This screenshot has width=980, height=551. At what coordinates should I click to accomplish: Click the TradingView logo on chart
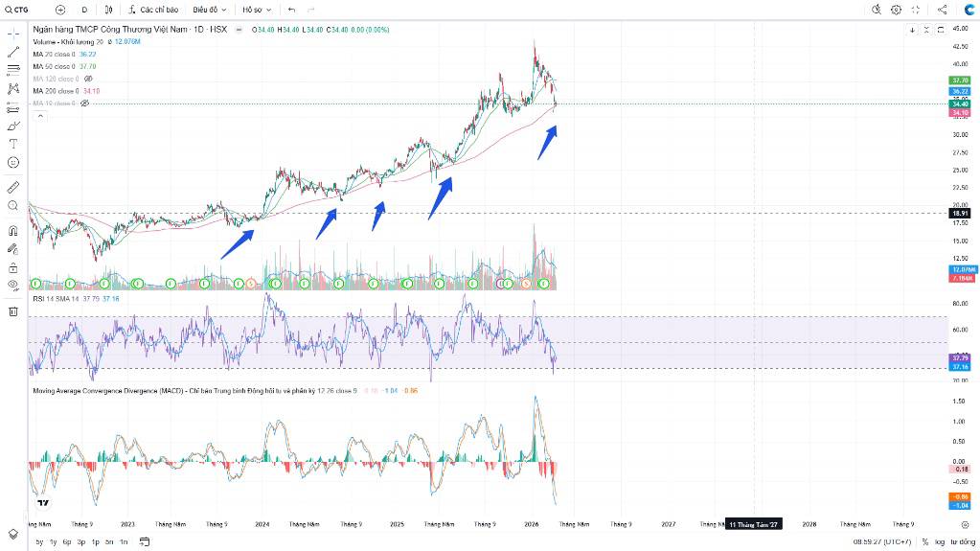(43, 503)
